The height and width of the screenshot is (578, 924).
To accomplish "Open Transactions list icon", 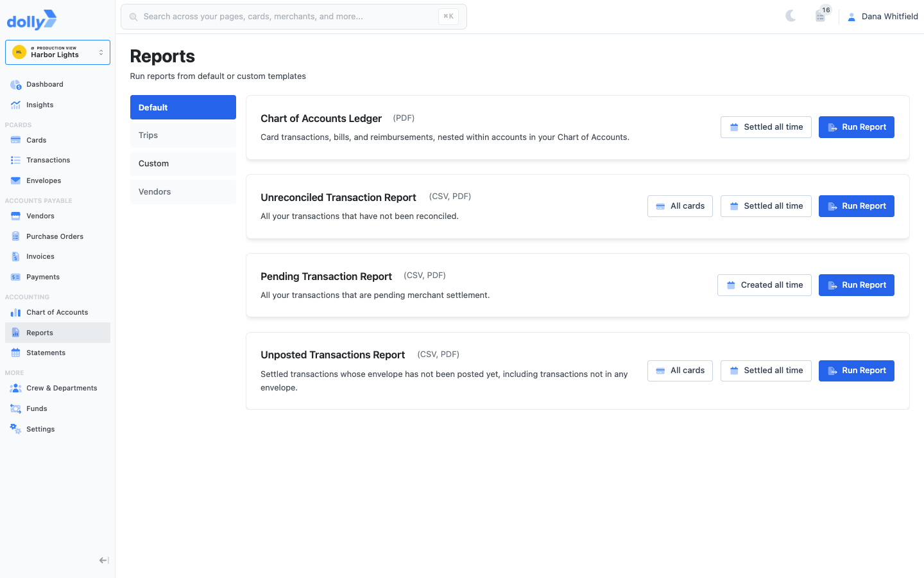I will click(x=15, y=160).
